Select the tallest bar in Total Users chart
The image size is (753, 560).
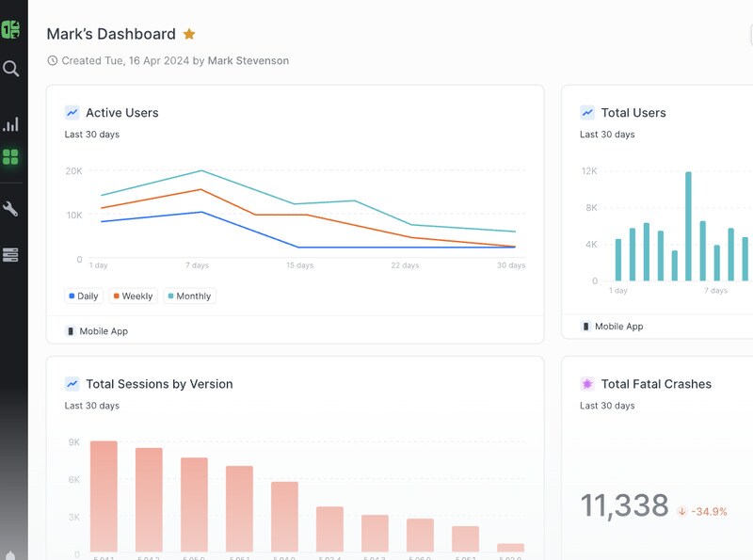click(688, 226)
